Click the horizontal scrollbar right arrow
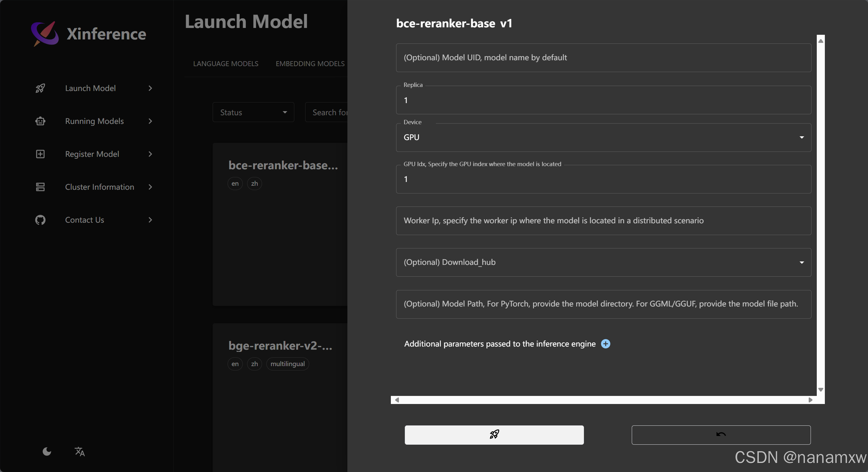The image size is (868, 472). click(x=810, y=400)
